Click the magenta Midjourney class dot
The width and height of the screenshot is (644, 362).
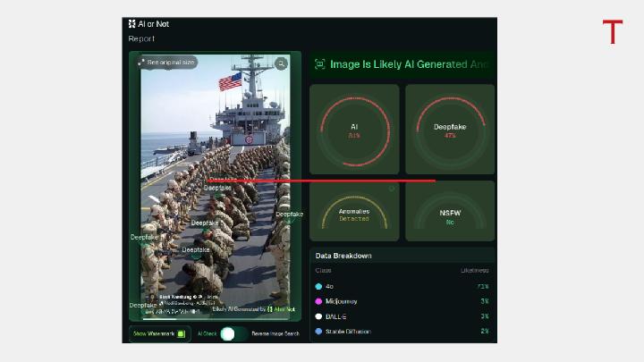[x=318, y=302]
